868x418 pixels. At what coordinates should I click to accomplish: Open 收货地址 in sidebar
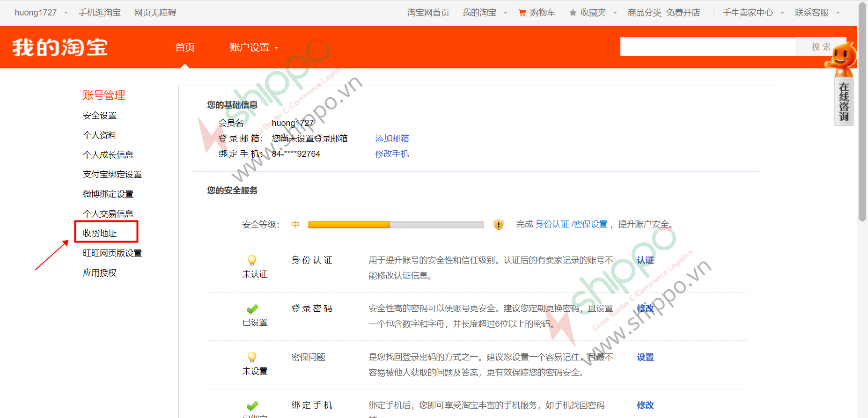100,233
